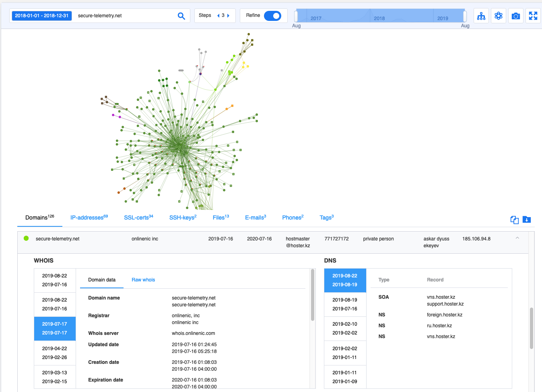
Task: Select DNS record 2019-02-10 / 2019-02-02
Action: 345,328
